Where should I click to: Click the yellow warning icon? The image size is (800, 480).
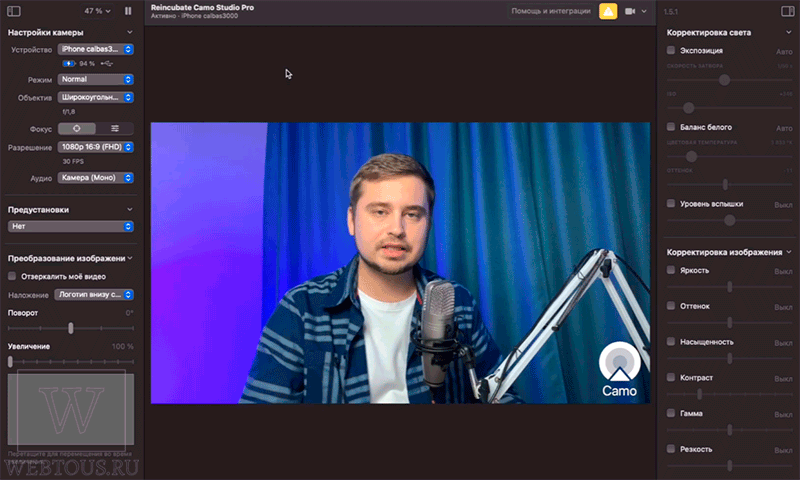click(608, 11)
